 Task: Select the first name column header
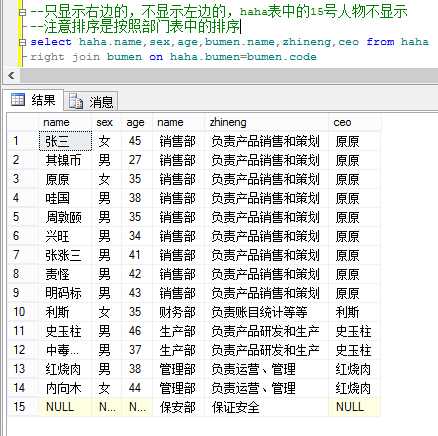65,122
